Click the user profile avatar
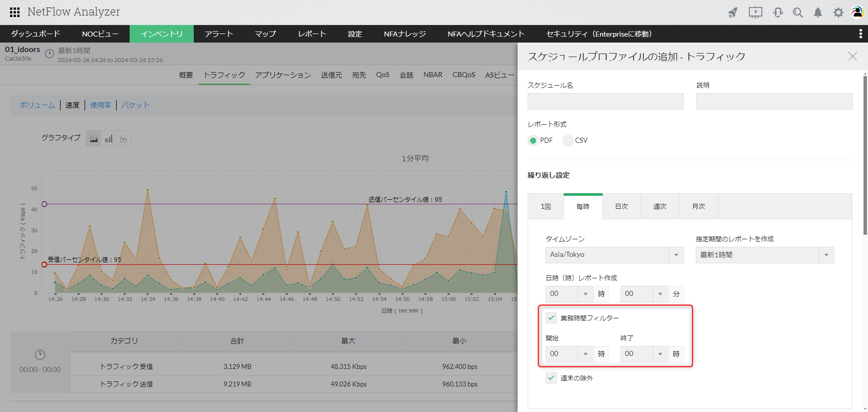Screen dimensions: 868x412 click(857, 13)
